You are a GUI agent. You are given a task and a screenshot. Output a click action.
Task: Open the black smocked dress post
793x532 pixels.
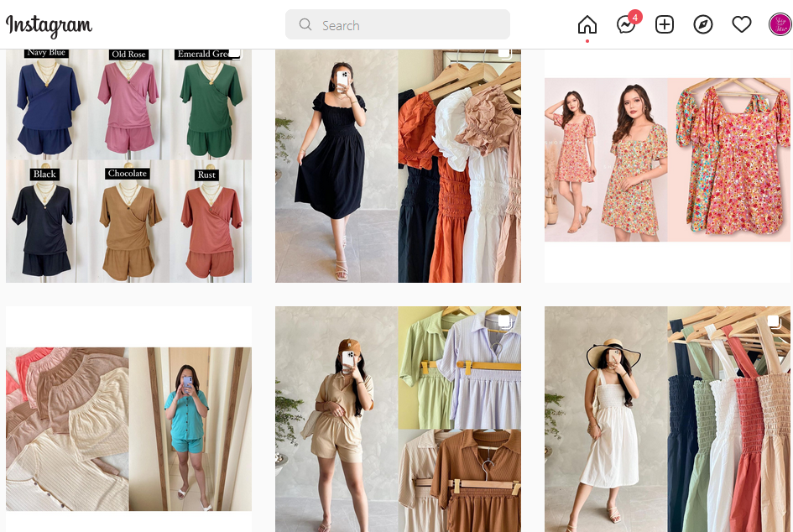point(398,166)
